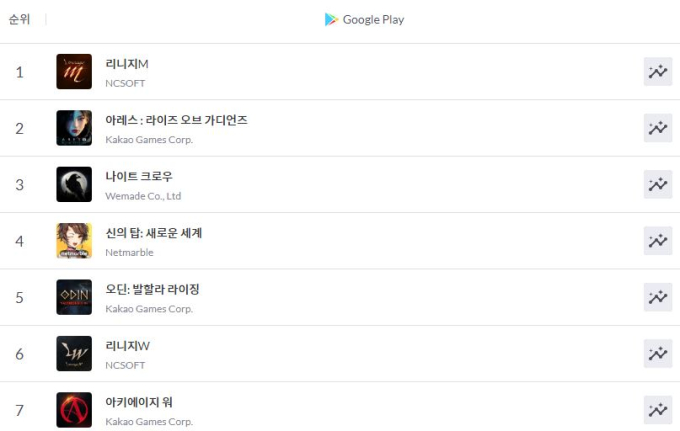Open the 리니지W title link
This screenshot has width=680, height=431.
tap(128, 346)
